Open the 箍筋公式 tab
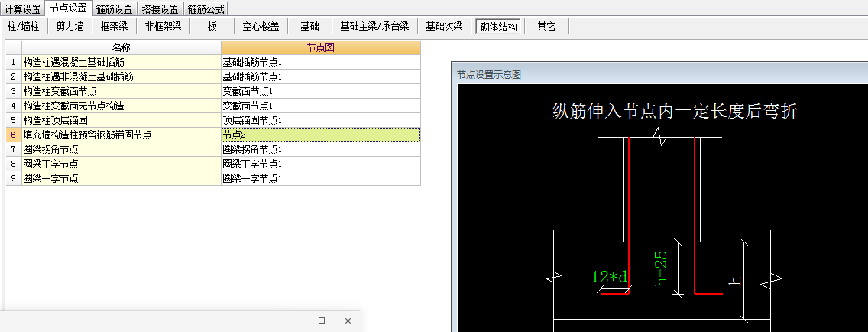This screenshot has width=868, height=332. (x=206, y=9)
